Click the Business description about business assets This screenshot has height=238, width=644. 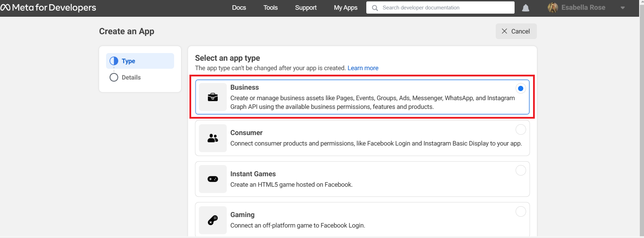pos(373,103)
